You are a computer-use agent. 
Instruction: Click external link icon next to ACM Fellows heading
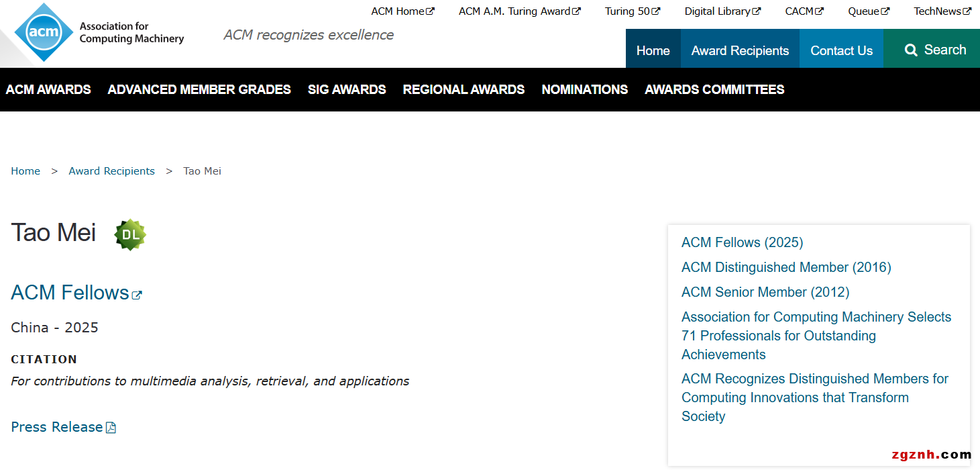[137, 295]
